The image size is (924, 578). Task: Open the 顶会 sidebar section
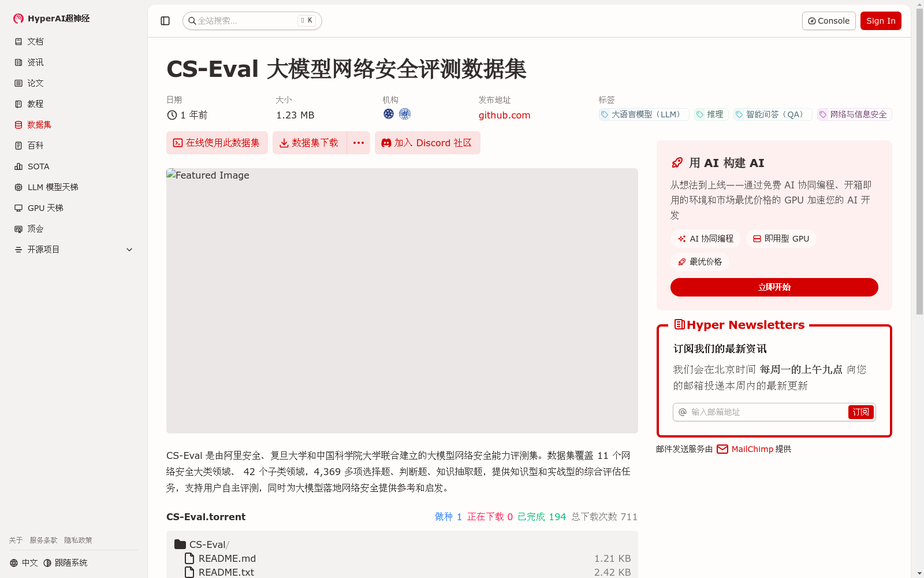click(x=35, y=228)
